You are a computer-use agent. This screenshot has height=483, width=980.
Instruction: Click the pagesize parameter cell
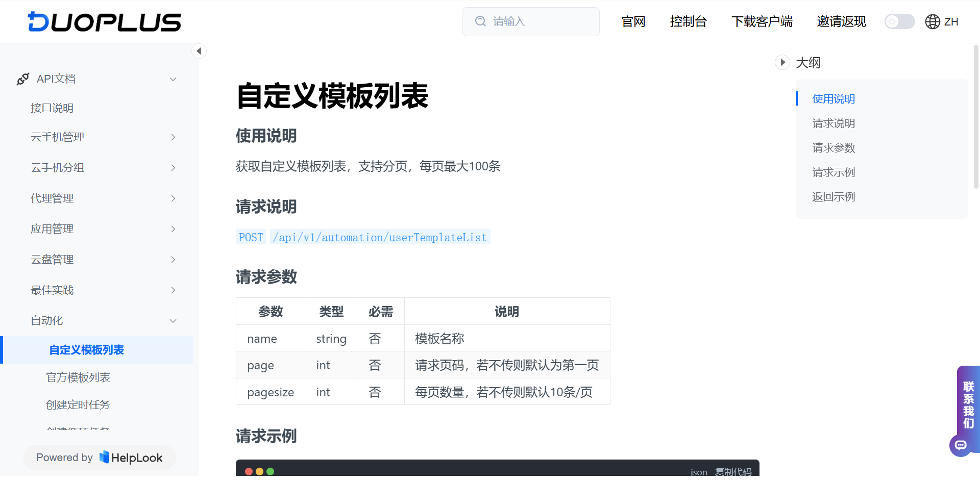click(271, 392)
